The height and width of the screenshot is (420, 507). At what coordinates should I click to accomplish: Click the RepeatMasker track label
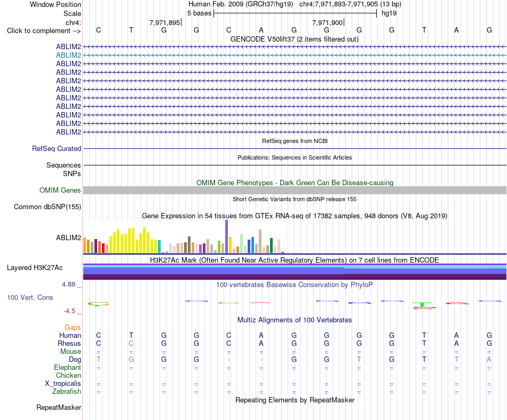coord(59,407)
